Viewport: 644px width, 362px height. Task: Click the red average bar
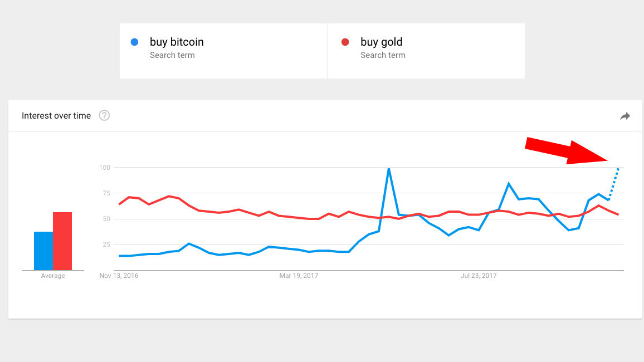(x=62, y=241)
